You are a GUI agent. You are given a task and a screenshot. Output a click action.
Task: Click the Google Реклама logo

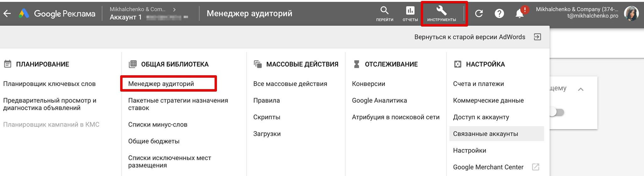coord(57,13)
